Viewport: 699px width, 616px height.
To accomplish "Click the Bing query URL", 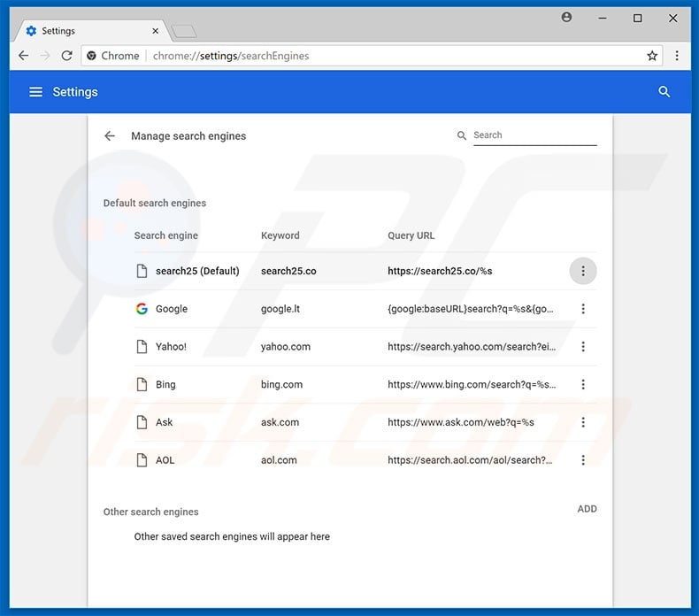I will pos(472,384).
